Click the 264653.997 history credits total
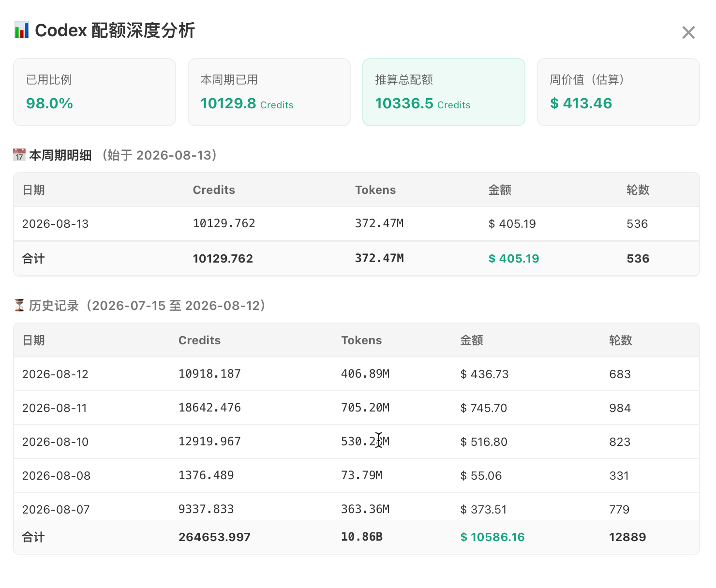The width and height of the screenshot is (716, 588). (214, 537)
